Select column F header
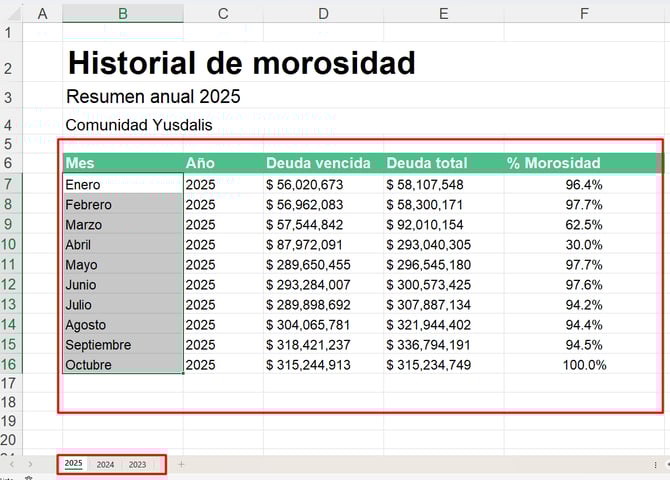The height and width of the screenshot is (480, 670). point(583,13)
